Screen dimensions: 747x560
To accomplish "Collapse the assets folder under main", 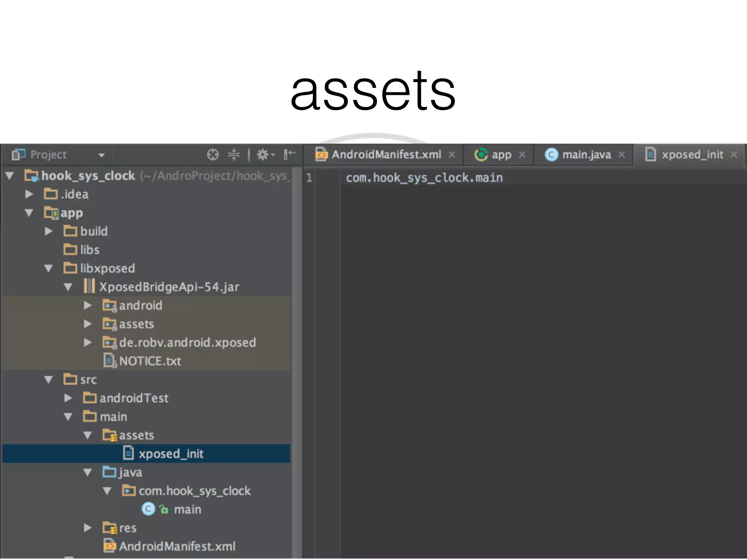I will [88, 435].
